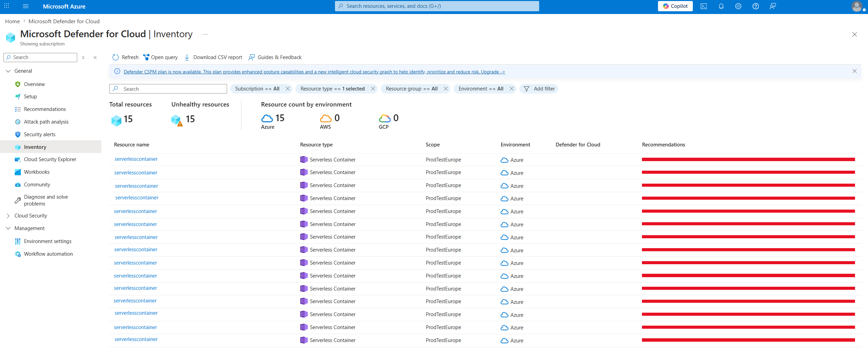Close the Inventory blade
The image size is (868, 355).
[x=855, y=34]
